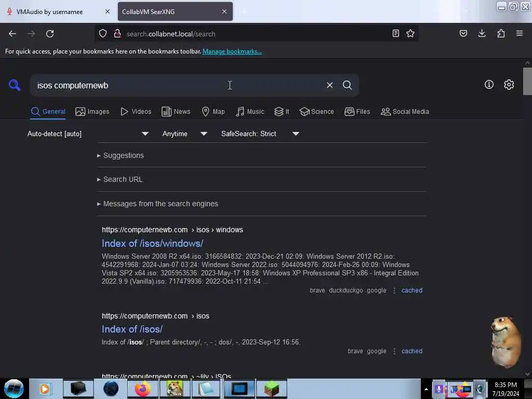Click the page vertical scrollbar thumb
Image resolution: width=532 pixels, height=399 pixels.
pyautogui.click(x=527, y=82)
